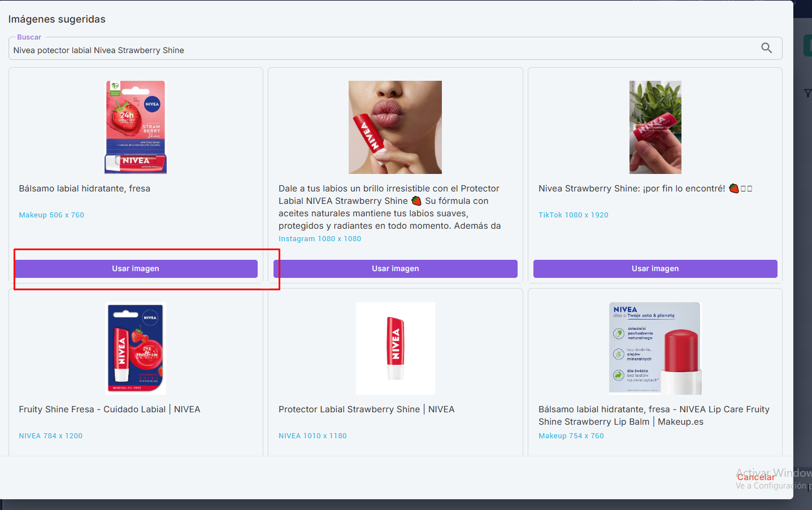
Task: Open the NIVEA 784 x 1200 source link
Action: click(x=51, y=436)
